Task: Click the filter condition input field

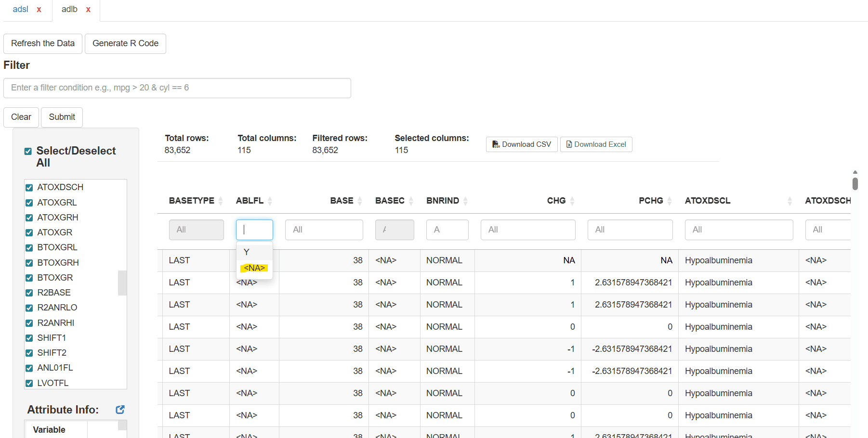Action: 177,88
